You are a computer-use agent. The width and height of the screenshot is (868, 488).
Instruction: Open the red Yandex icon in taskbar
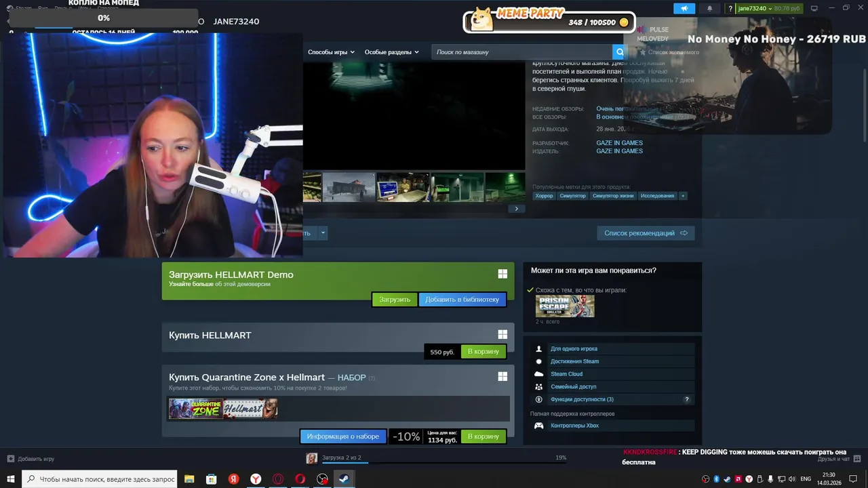233,479
